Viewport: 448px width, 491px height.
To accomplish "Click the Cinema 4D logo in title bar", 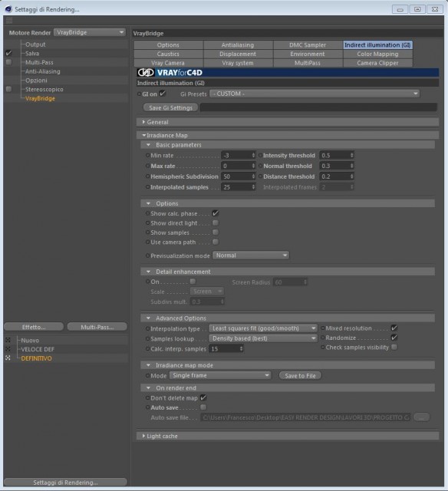I will (x=8, y=9).
